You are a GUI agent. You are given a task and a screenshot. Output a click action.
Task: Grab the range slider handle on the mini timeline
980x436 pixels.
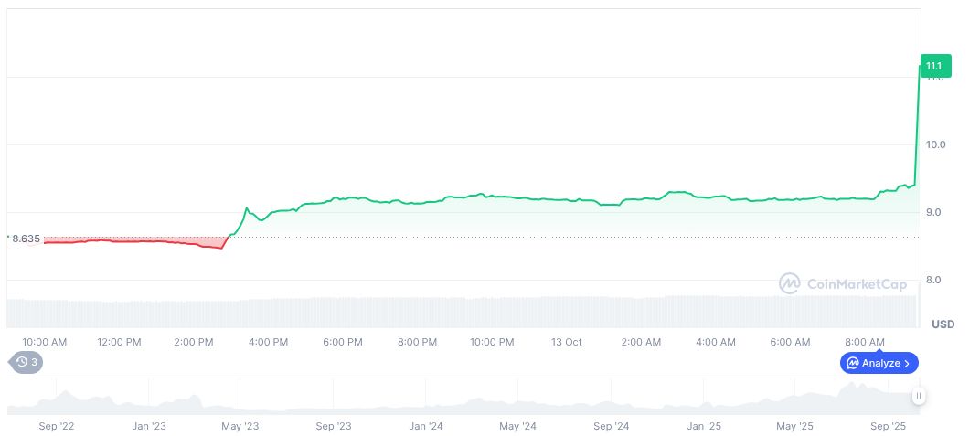(x=918, y=396)
